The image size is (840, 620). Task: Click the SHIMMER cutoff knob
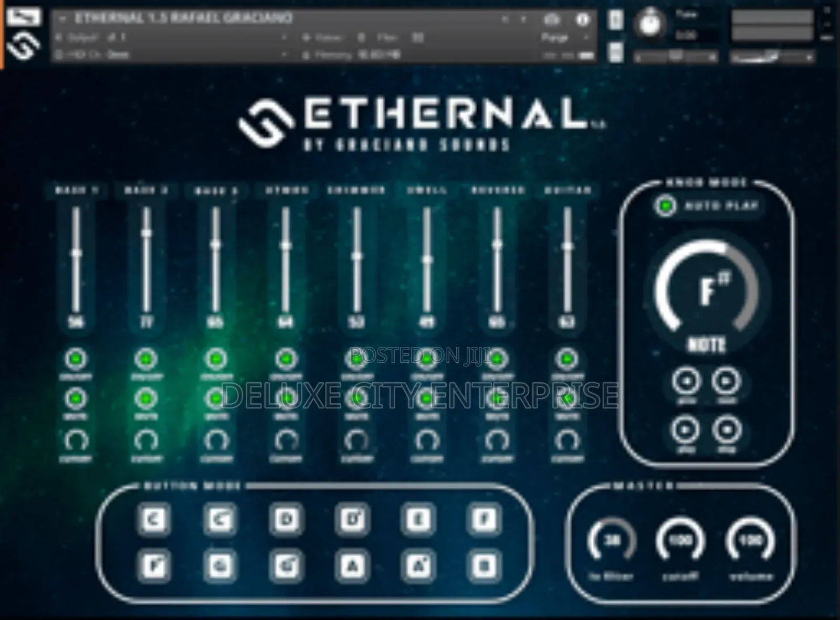[x=356, y=440]
